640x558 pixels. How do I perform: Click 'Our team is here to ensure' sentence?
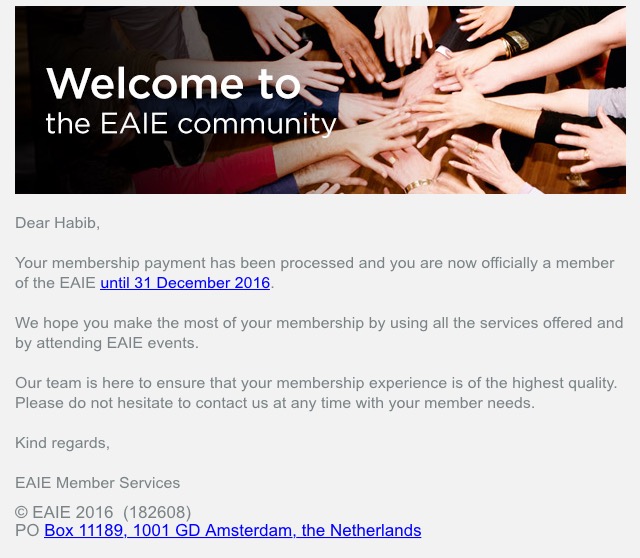(x=316, y=383)
